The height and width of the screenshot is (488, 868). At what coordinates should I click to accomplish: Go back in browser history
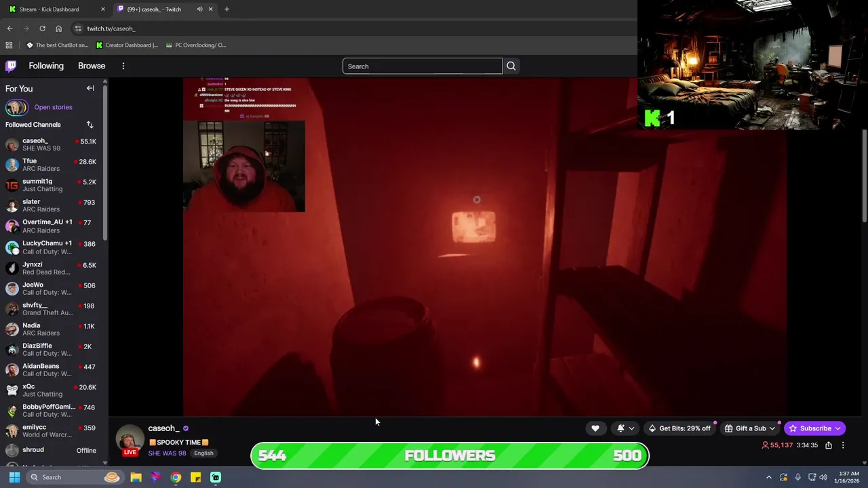pos(9,28)
